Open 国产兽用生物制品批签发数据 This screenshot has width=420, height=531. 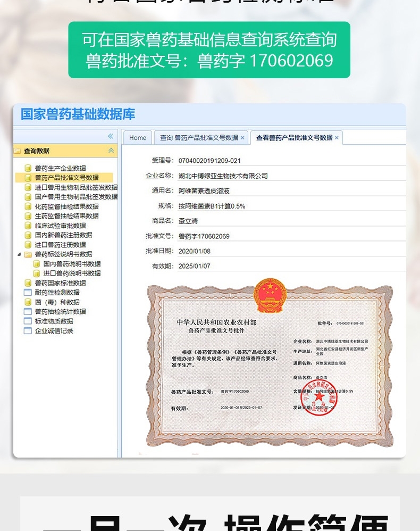pyautogui.click(x=76, y=197)
